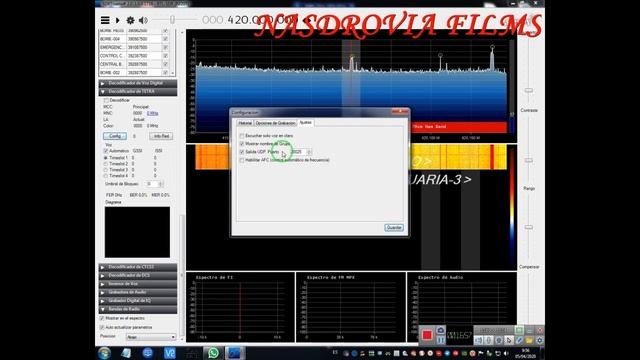Open the VR taskbar application icon
The image size is (640, 360).
click(x=170, y=353)
